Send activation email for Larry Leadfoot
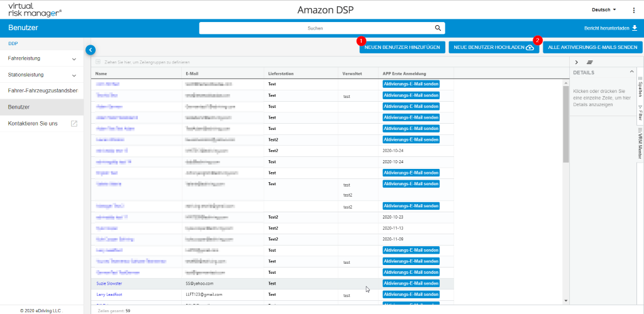Screen dimensions: 644x314 (x=411, y=295)
